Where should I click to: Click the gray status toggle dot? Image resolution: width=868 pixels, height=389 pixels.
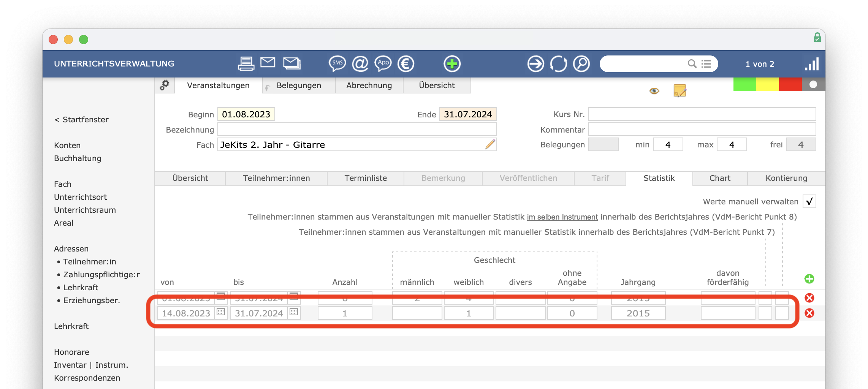(813, 84)
